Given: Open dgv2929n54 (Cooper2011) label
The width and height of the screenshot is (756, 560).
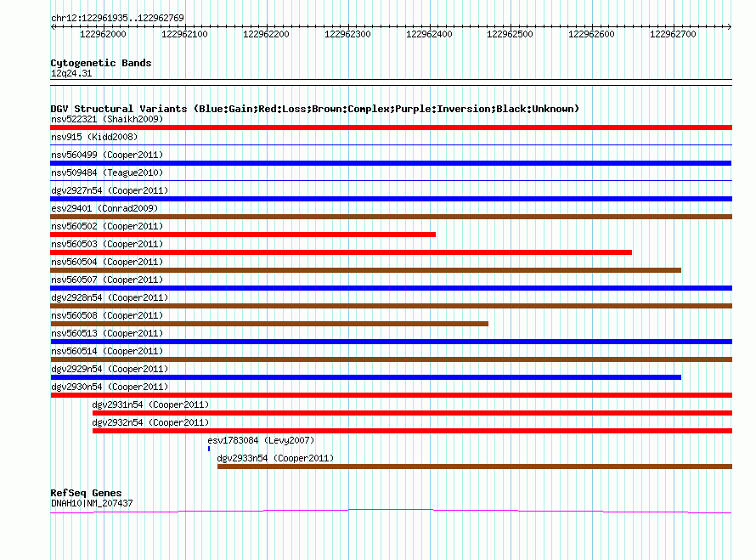Looking at the screenshot, I should (x=110, y=369).
